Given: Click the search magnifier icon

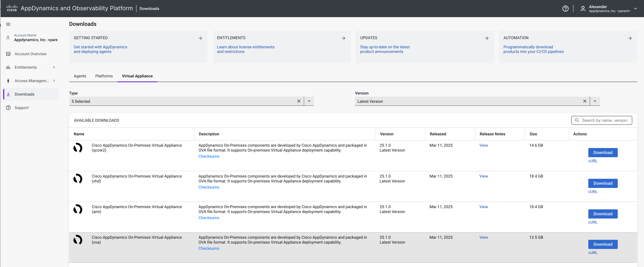Looking at the screenshot, I should tap(577, 120).
